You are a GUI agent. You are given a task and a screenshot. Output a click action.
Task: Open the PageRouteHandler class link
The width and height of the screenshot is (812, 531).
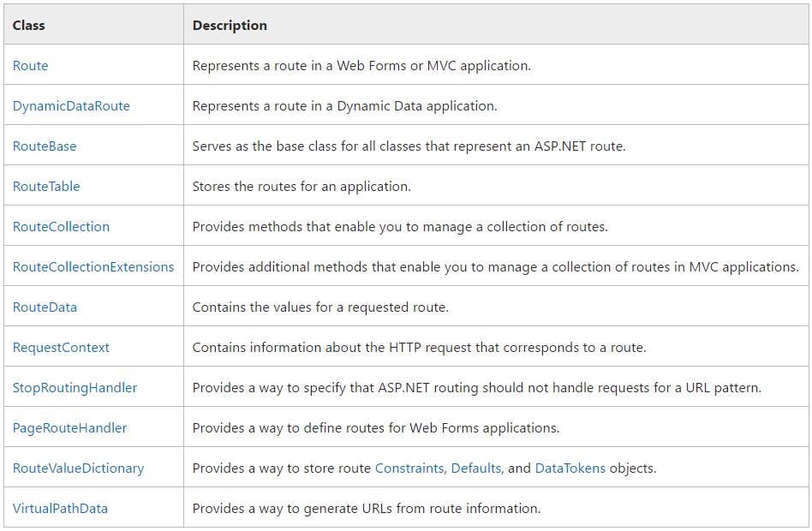point(69,428)
